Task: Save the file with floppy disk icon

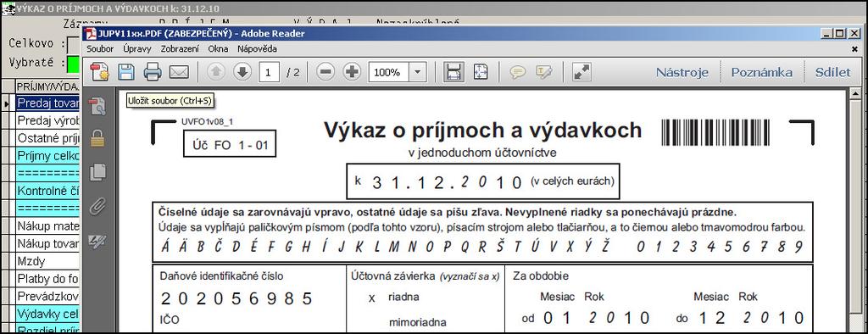Action: pos(127,72)
